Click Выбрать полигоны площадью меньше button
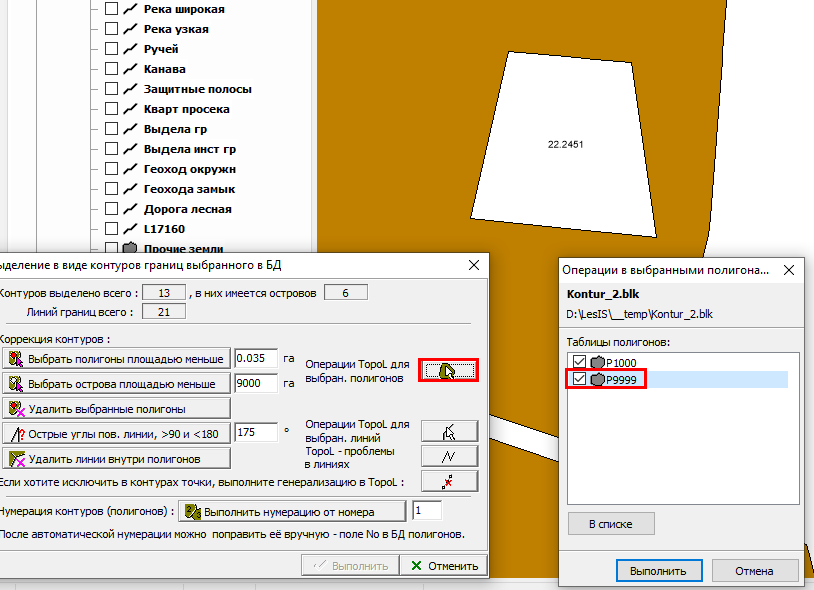 116,359
